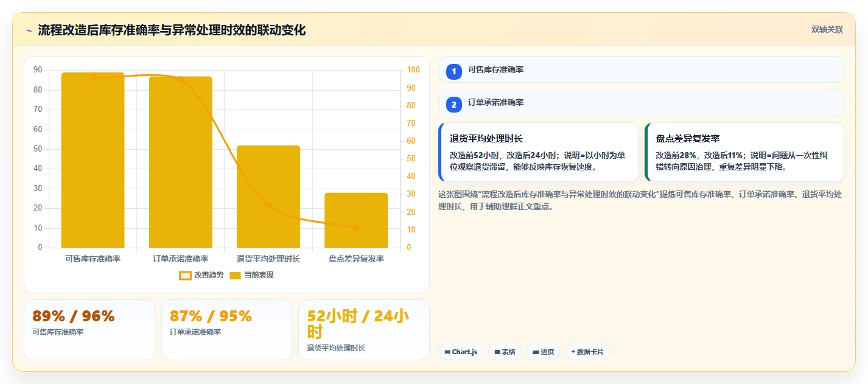Click the blue number 1 badge
This screenshot has height=384, width=868.
[x=453, y=72]
